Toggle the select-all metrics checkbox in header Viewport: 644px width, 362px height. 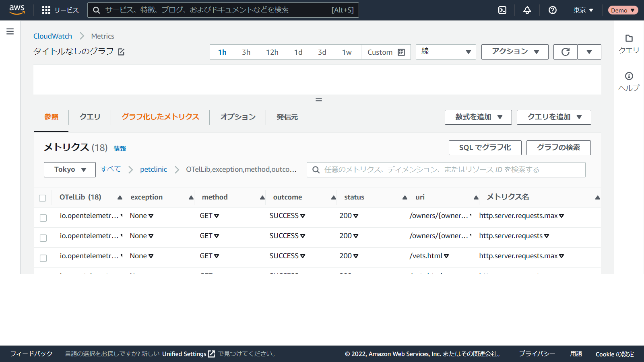point(43,198)
